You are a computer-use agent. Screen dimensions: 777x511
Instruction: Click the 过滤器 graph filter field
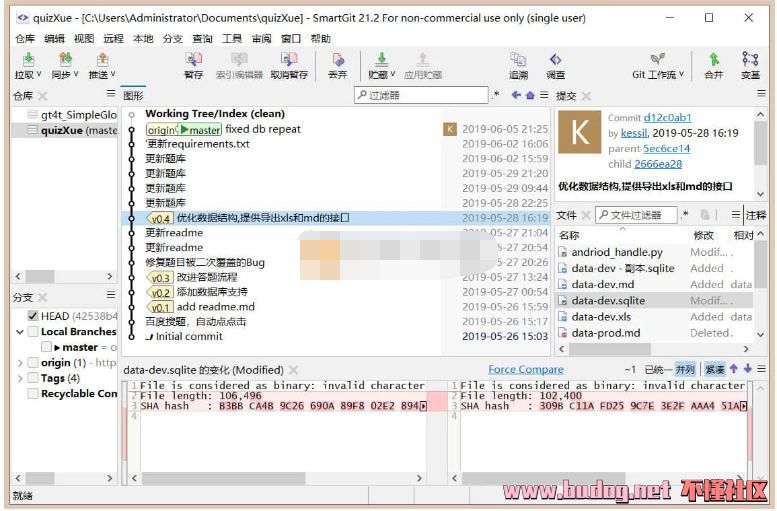pyautogui.click(x=421, y=95)
